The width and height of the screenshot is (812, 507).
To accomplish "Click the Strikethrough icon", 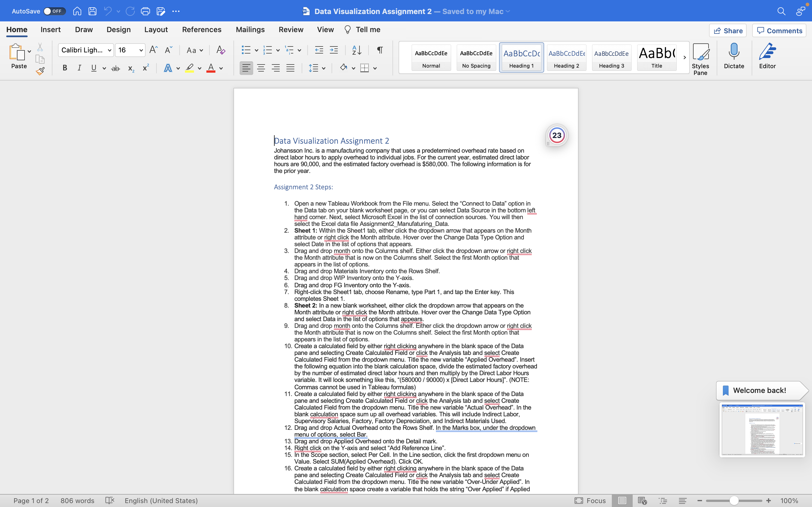I will (115, 68).
